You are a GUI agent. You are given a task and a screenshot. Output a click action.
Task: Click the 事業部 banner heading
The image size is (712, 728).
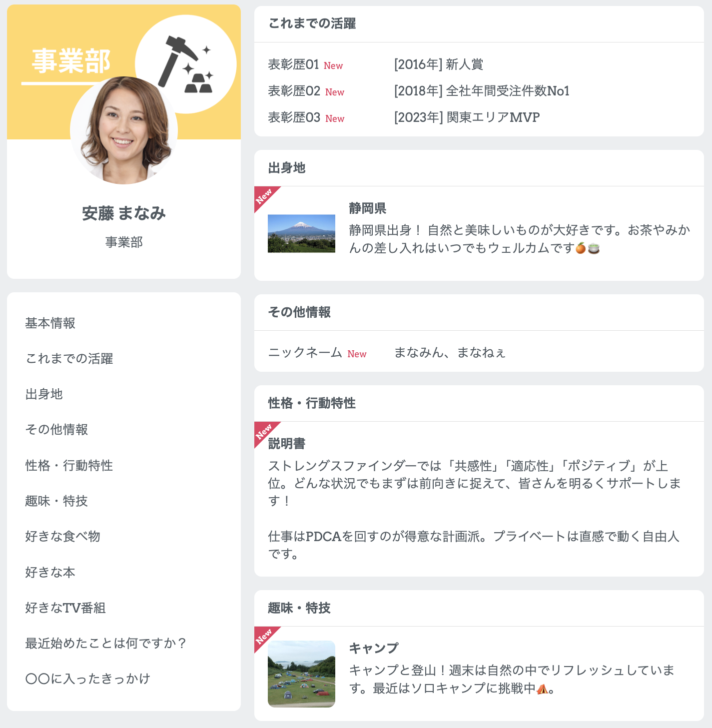click(71, 61)
